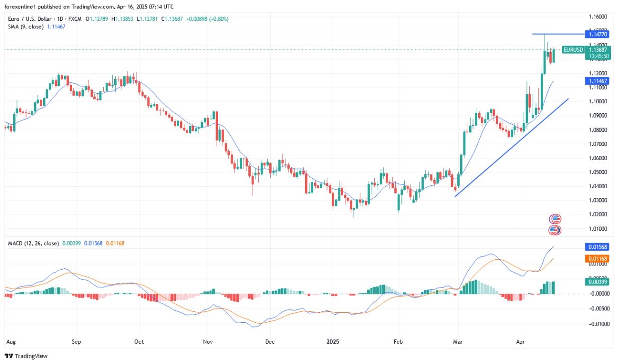The image size is (618, 364).
Task: Open the lower US flag economic event marker
Action: click(554, 230)
